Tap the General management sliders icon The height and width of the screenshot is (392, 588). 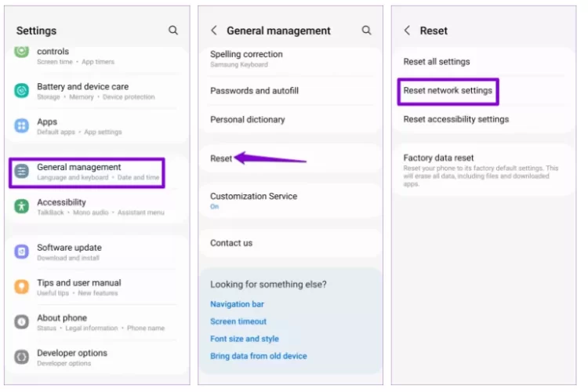pos(22,171)
